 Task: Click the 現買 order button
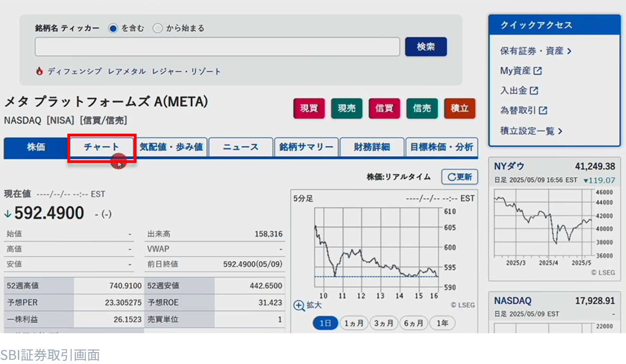(x=309, y=109)
